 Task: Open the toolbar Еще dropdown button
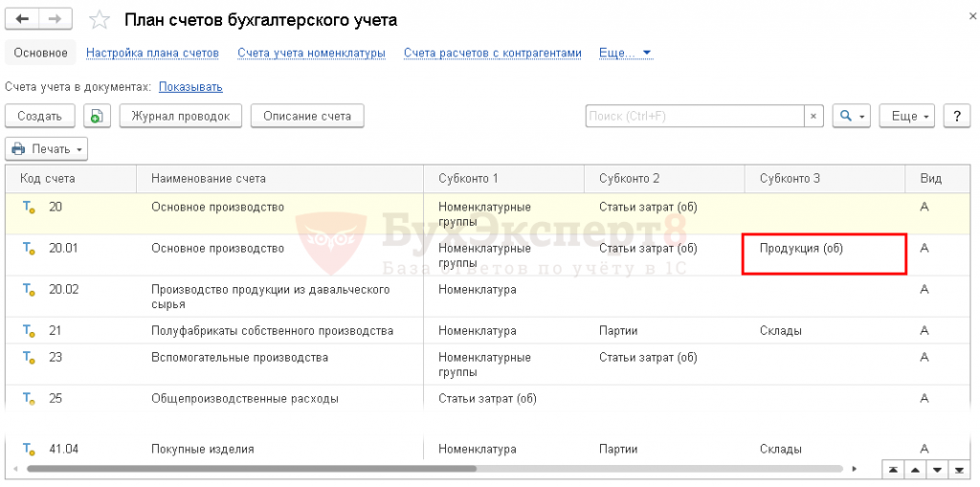[907, 117]
